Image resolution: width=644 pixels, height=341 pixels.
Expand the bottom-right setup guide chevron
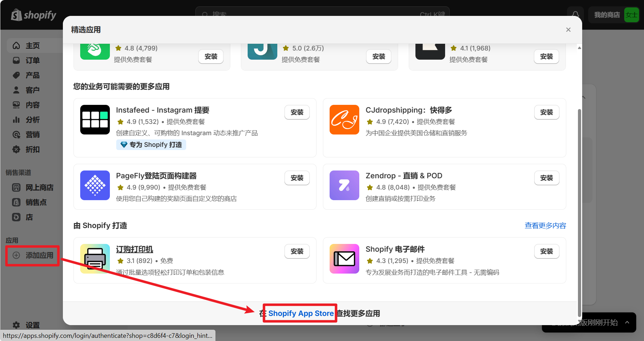pos(627,322)
